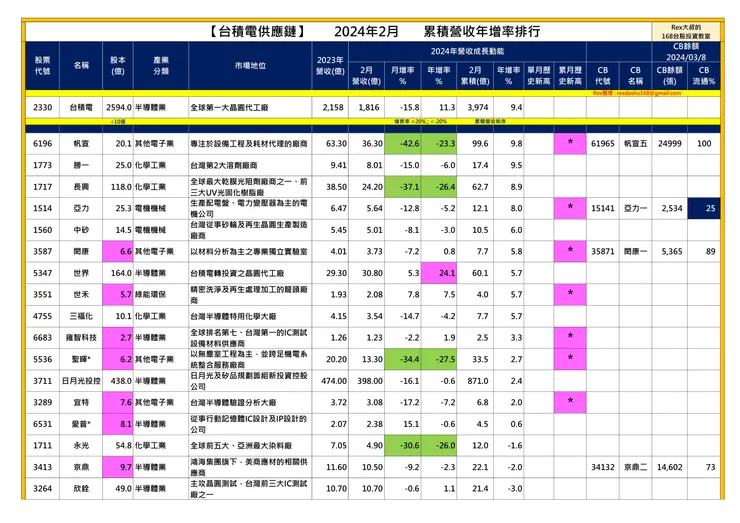740x523 pixels.
Task: Click CB balance value 24999
Action: 670,143
